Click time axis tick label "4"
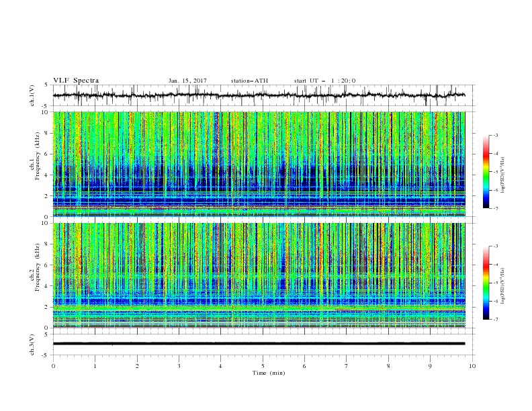Image resolution: width=532 pixels, height=411 pixels. [x=220, y=366]
